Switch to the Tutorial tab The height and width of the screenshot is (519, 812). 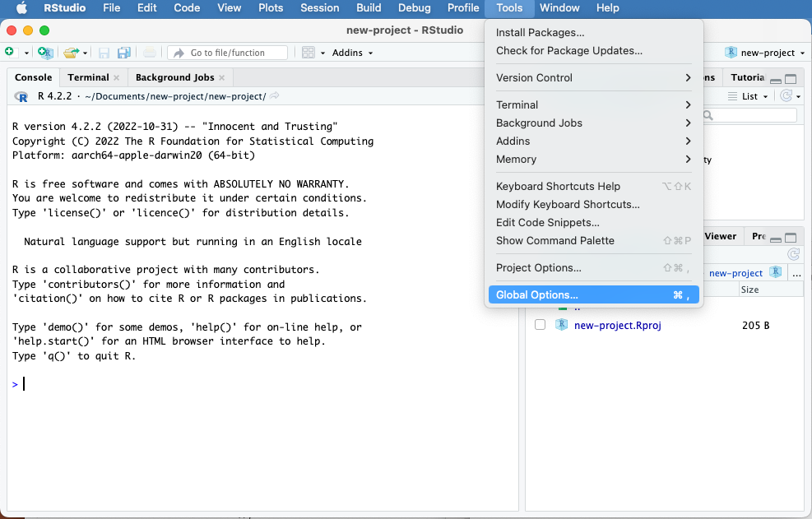[x=747, y=77]
